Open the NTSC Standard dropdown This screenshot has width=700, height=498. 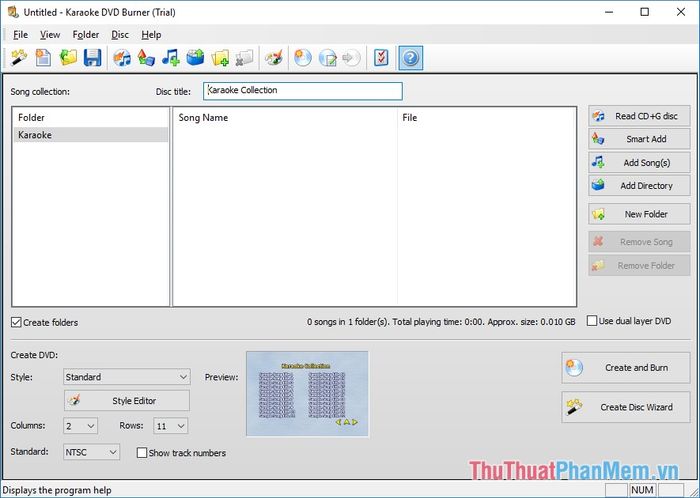coord(93,453)
